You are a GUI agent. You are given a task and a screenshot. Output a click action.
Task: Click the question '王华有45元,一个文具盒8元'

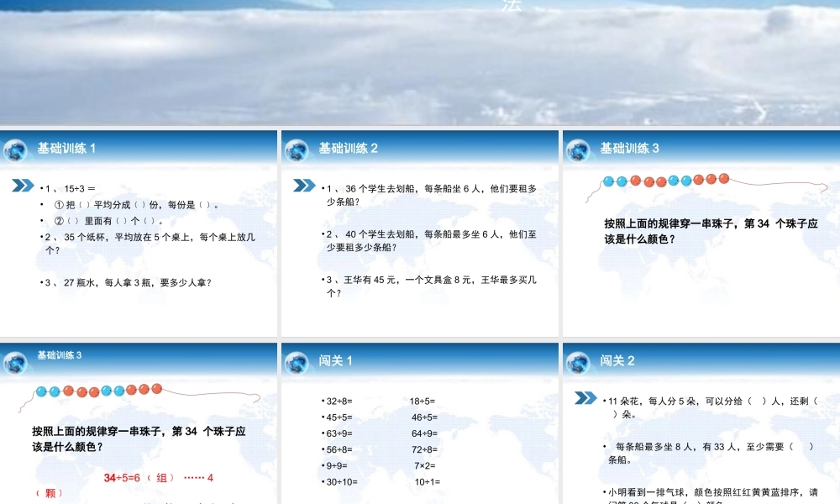point(429,286)
